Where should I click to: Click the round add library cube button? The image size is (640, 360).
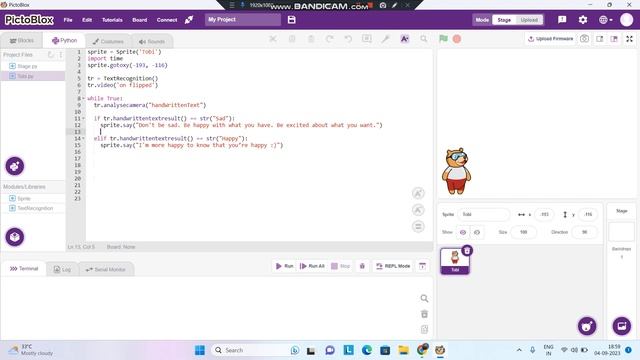pyautogui.click(x=15, y=237)
